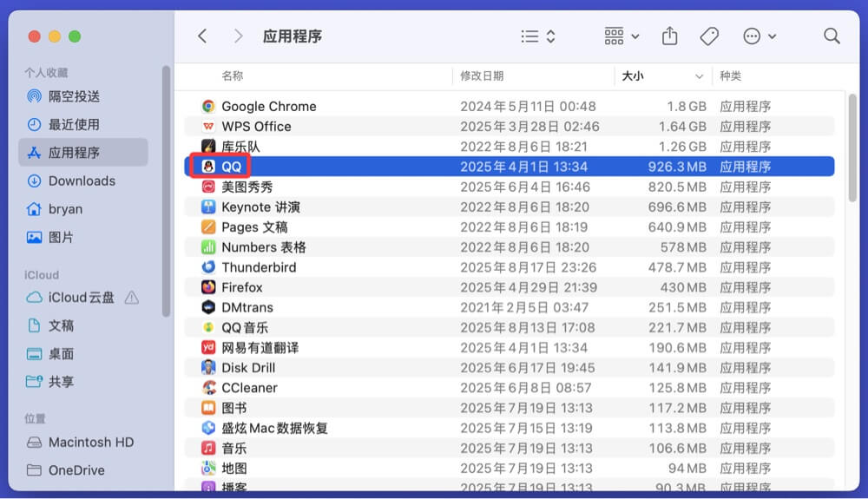Screen dimensions: 868x499
Task: Select Google Chrome app icon
Action: (208, 106)
